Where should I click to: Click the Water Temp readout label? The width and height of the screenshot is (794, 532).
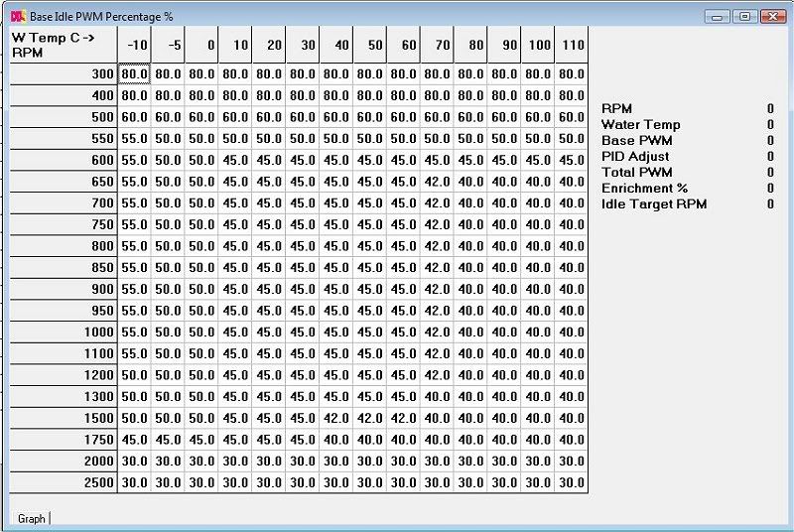640,124
